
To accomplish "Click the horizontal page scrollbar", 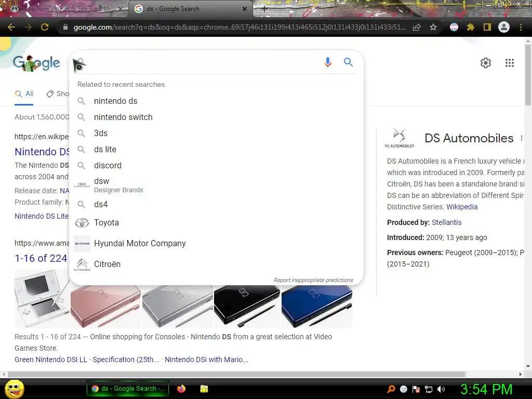I will point(236,374).
